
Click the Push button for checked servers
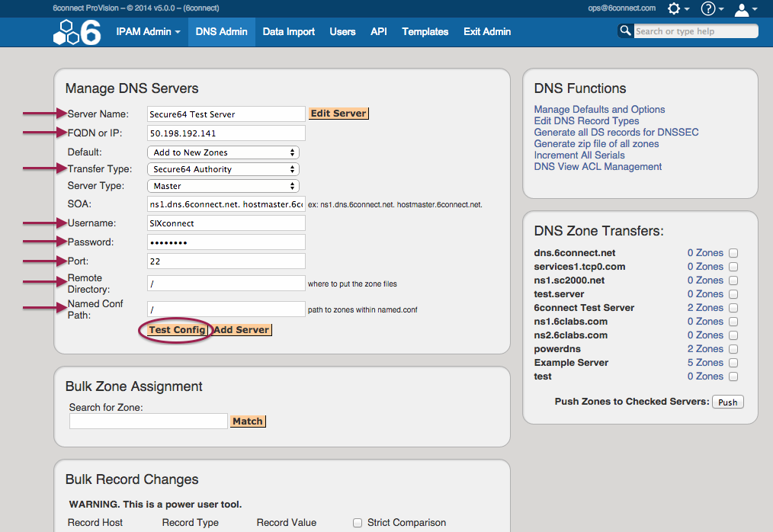[x=727, y=402]
